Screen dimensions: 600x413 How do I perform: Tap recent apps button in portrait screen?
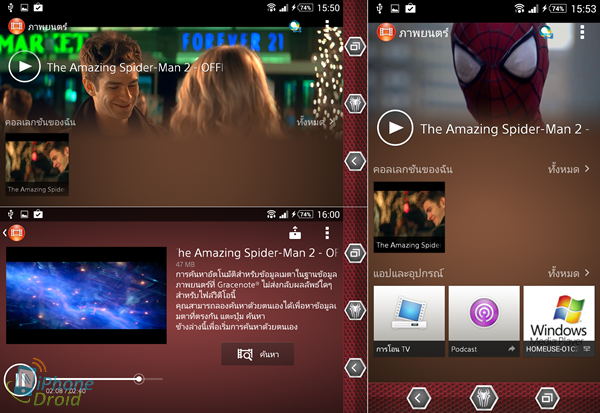(547, 398)
